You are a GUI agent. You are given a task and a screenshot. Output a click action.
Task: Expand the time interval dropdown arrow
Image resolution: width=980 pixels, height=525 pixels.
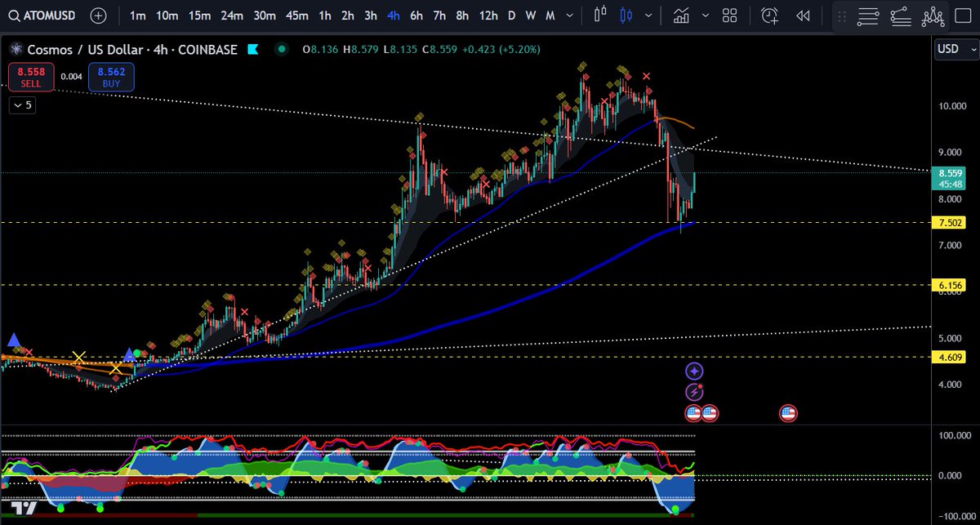[x=568, y=16]
